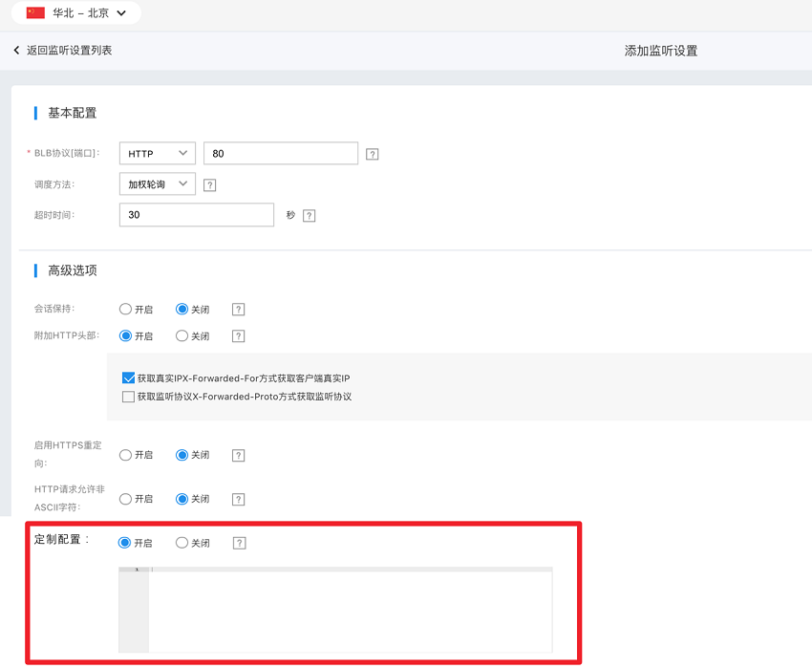This screenshot has width=812, height=668.
Task: Uncheck 获取真实IP X-Forwarded-For checkbox
Action: click(128, 378)
